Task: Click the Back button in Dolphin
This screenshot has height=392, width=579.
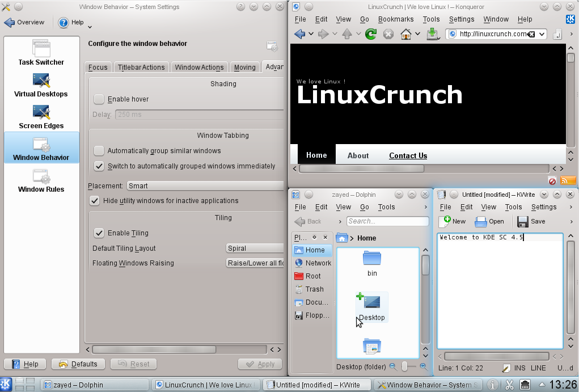Action: coord(308,221)
